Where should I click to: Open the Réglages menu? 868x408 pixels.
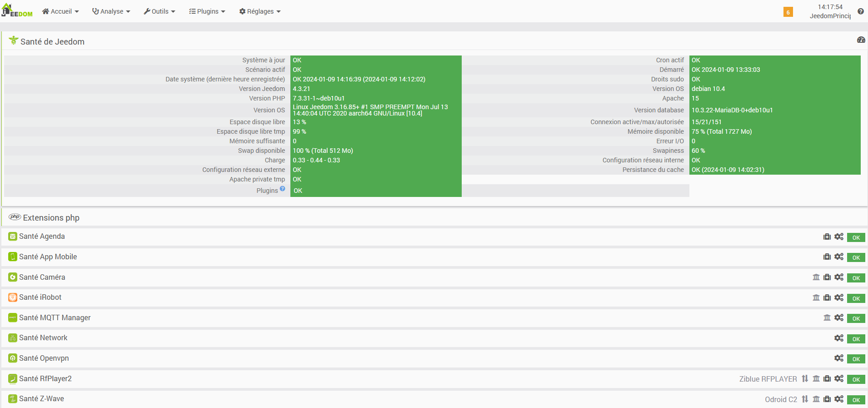tap(260, 11)
